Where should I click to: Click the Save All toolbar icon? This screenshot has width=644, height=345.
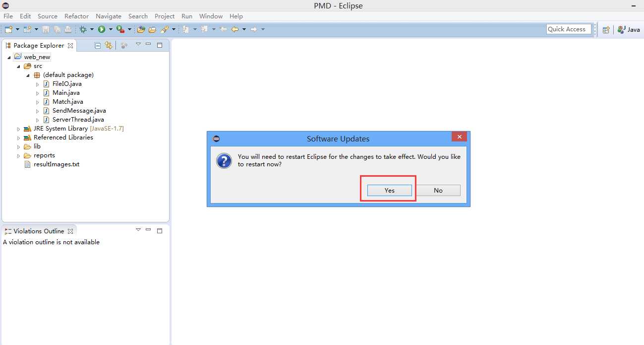(57, 29)
